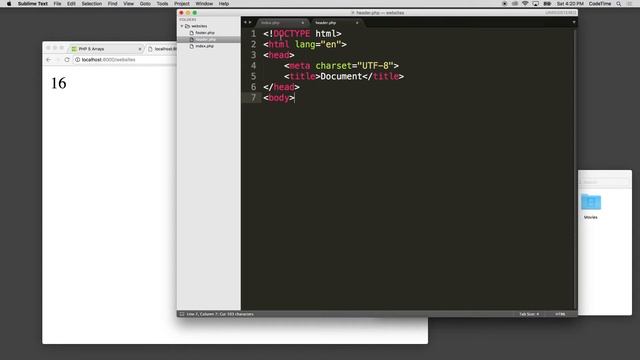Open index.php from the sidebar
Image resolution: width=640 pixels, height=360 pixels.
204,46
